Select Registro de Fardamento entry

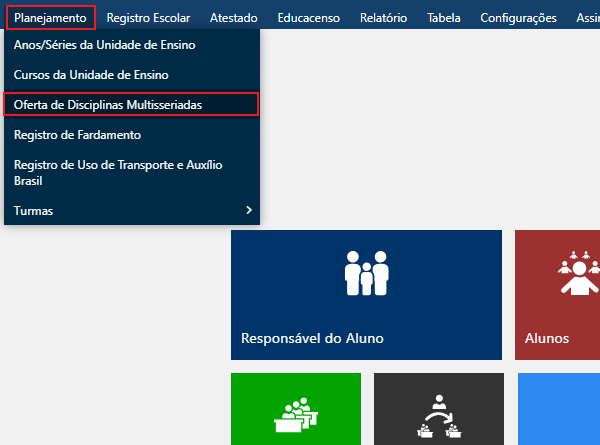coord(77,134)
